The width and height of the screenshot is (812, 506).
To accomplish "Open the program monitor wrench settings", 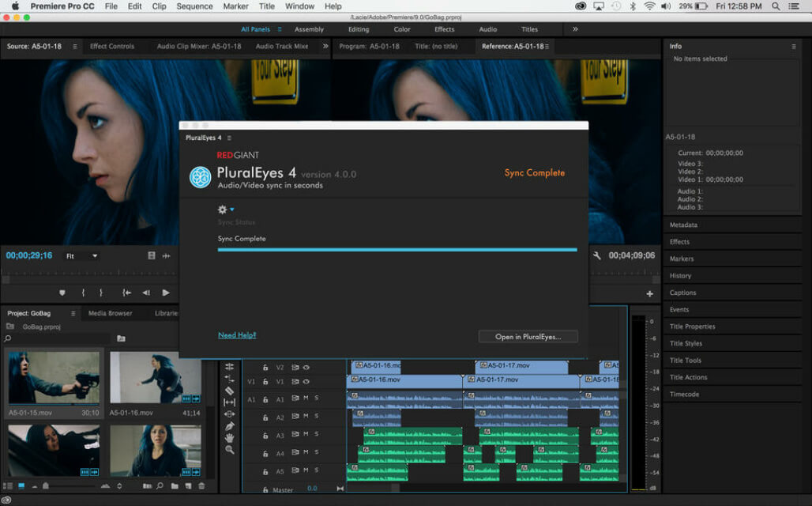I will 597,256.
